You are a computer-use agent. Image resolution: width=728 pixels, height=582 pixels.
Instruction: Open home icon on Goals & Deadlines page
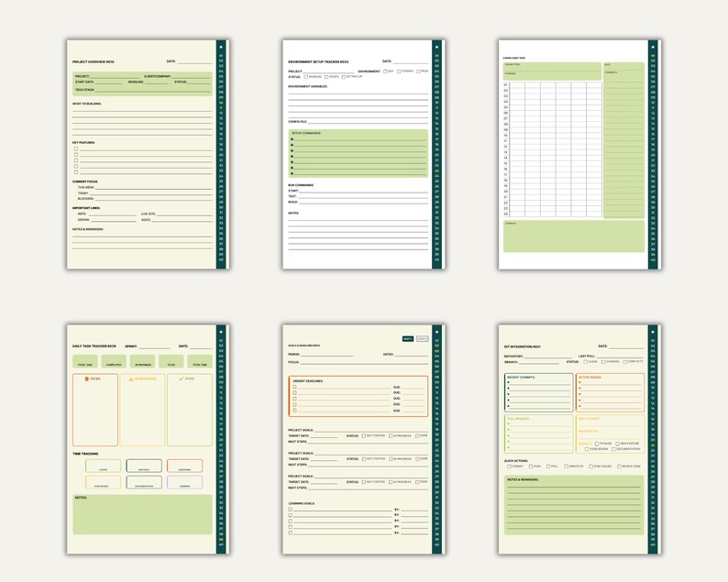click(437, 332)
